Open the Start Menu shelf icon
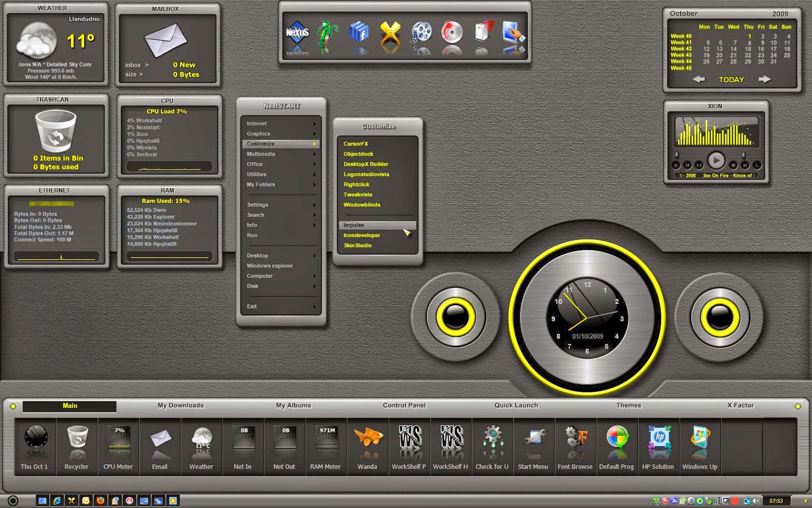This screenshot has width=812, height=508. coord(533,447)
